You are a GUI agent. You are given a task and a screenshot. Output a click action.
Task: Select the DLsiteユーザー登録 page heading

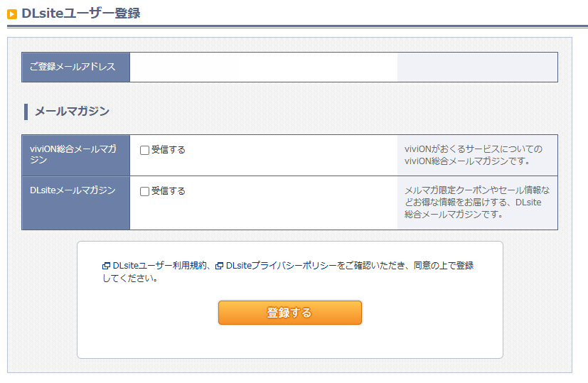(x=80, y=14)
